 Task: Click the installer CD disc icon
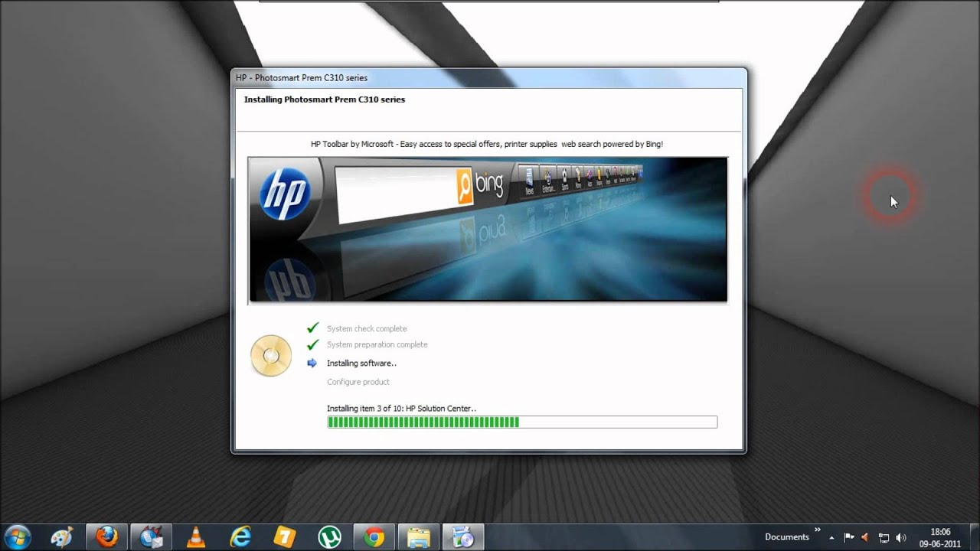pyautogui.click(x=271, y=355)
